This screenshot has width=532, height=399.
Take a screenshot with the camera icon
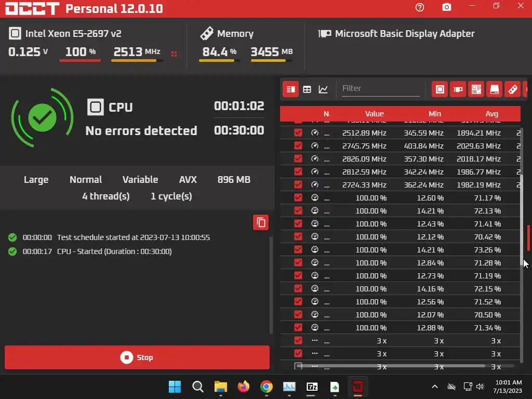point(447,7)
